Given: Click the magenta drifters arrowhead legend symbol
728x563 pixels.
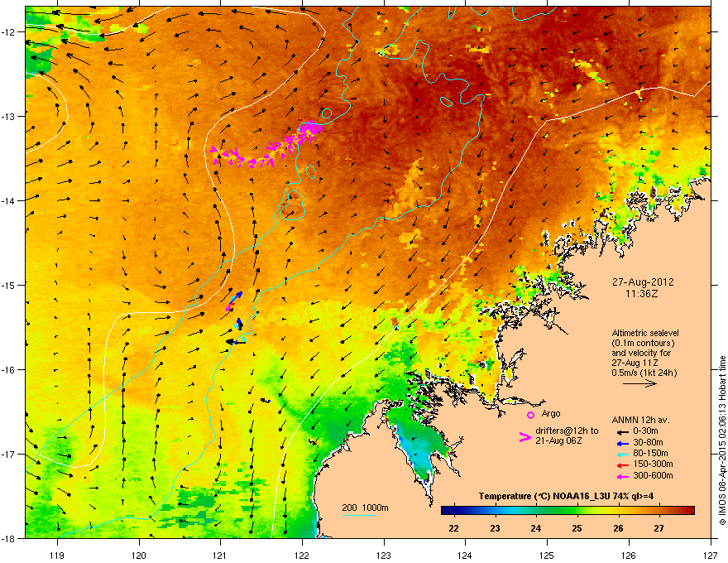Looking at the screenshot, I should pos(524,436).
